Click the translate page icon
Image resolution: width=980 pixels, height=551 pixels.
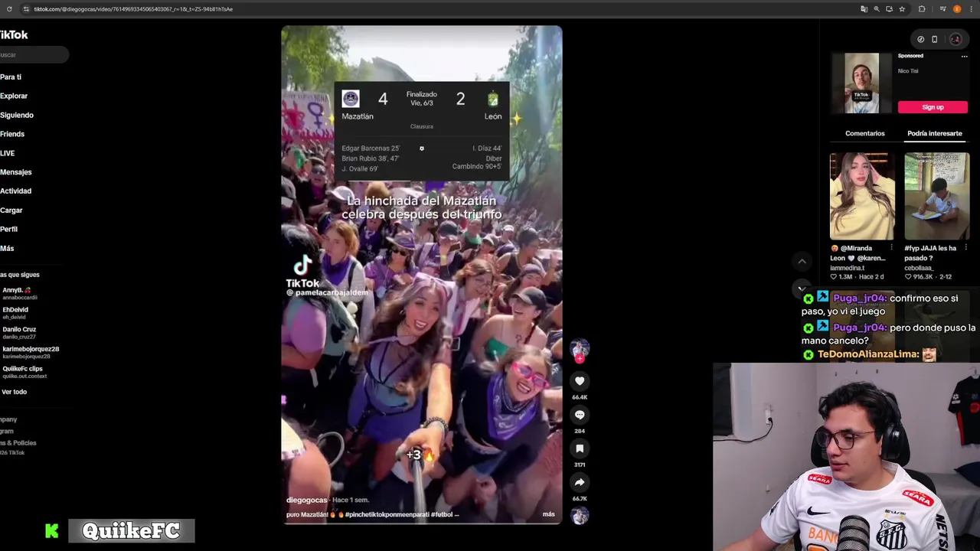[864, 9]
